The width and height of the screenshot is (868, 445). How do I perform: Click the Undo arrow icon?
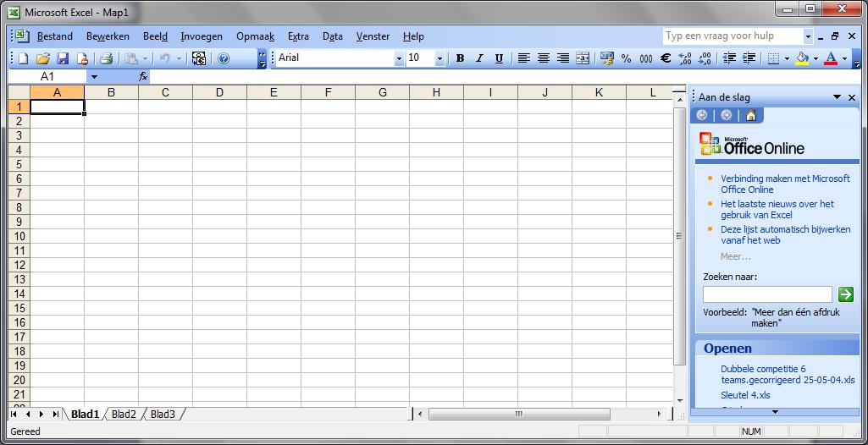(164, 58)
